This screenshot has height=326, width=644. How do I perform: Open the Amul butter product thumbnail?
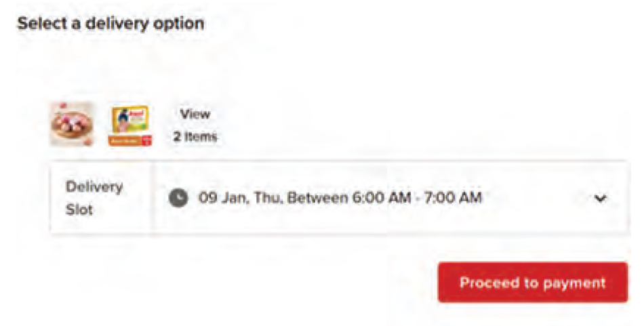pyautogui.click(x=131, y=125)
